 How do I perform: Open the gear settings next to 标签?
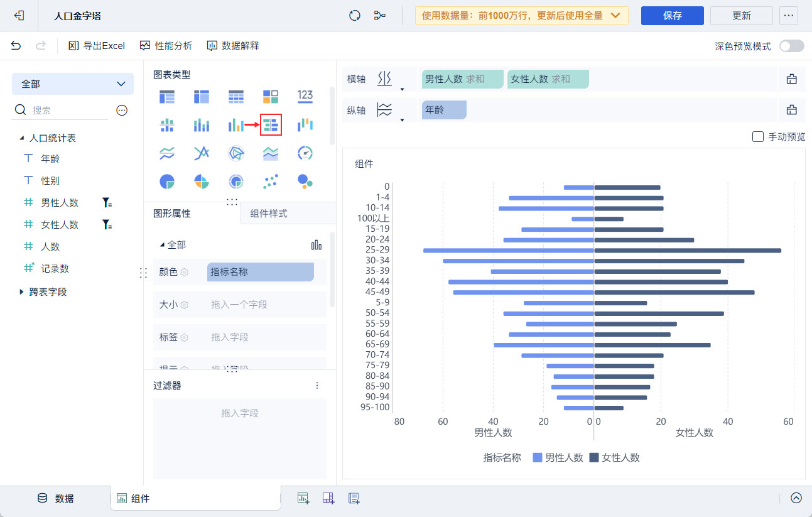(x=185, y=337)
